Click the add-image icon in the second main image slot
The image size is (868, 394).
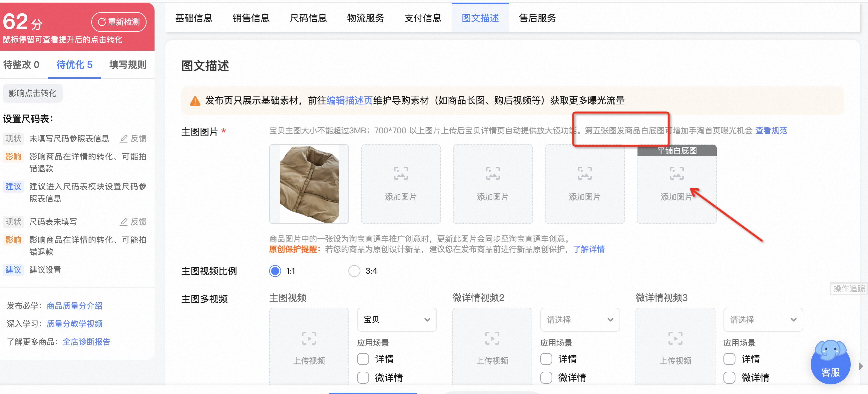[x=401, y=173]
